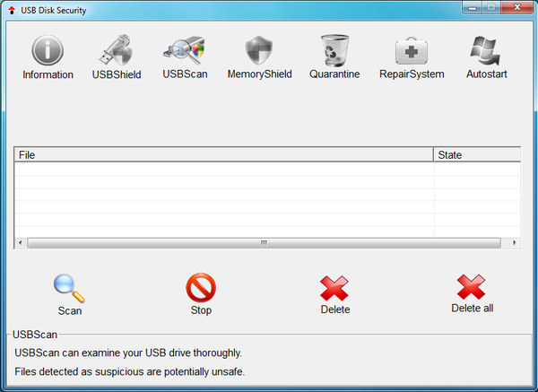Click the horizontal scrollbar's right arrow
This screenshot has height=392, width=538.
pos(514,243)
